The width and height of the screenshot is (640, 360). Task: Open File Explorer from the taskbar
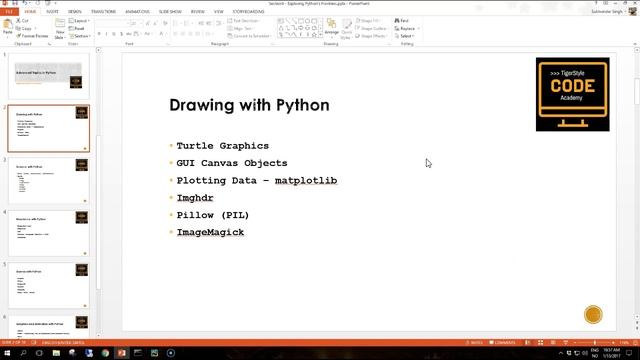pos(56,353)
